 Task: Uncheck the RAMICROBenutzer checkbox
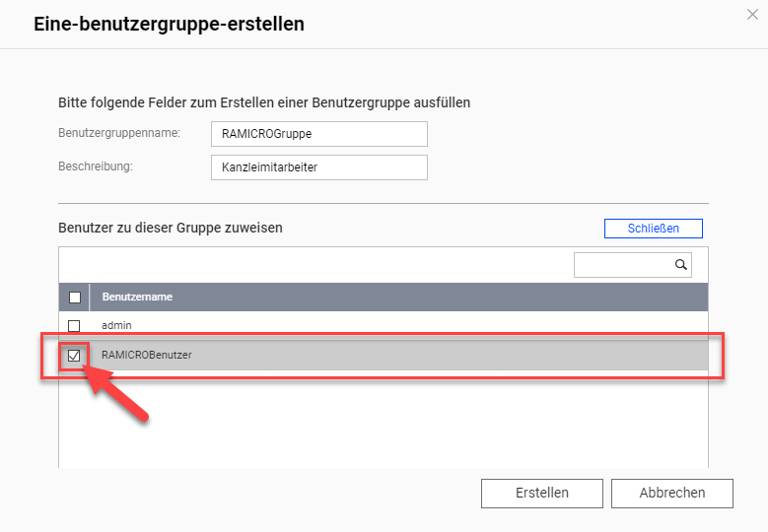pyautogui.click(x=74, y=356)
